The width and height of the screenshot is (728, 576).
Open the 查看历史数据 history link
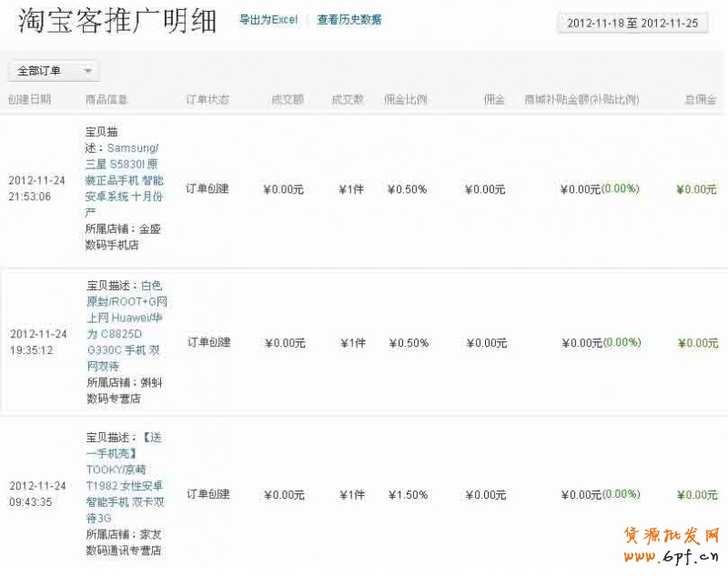[349, 20]
